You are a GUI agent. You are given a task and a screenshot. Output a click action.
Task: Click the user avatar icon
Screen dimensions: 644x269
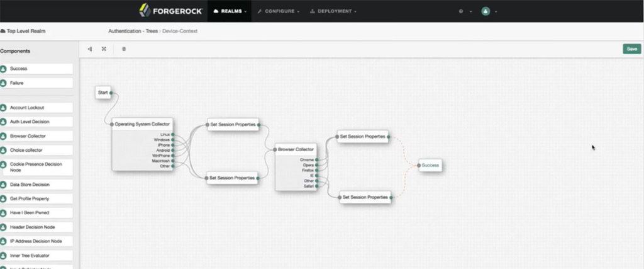(486, 11)
